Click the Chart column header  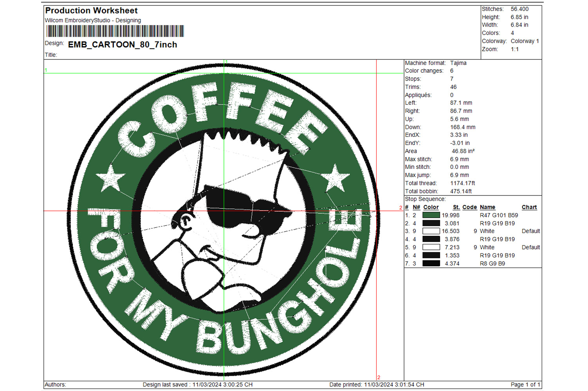[x=529, y=207]
